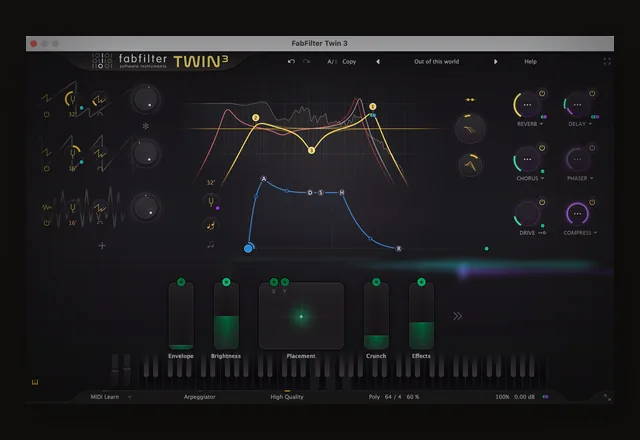The image size is (640, 440).
Task: Toggle oscillator 1 power button
Action: (47, 114)
